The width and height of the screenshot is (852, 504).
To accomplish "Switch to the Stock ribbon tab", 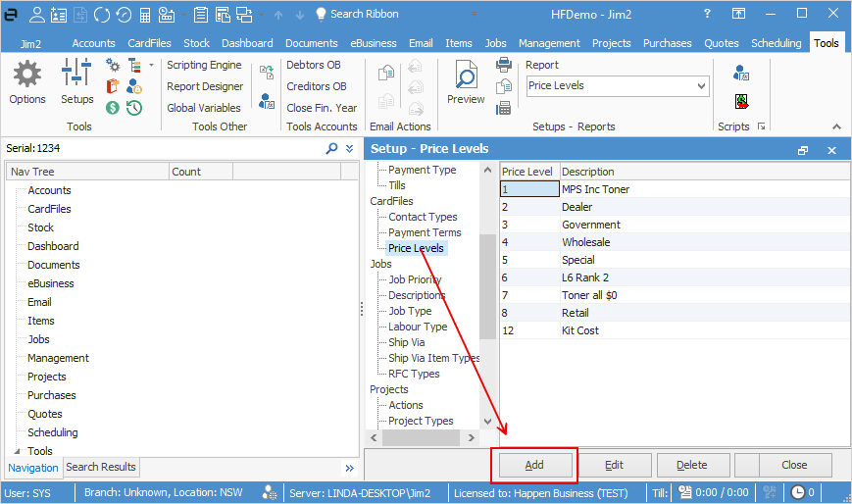I will pyautogui.click(x=196, y=43).
